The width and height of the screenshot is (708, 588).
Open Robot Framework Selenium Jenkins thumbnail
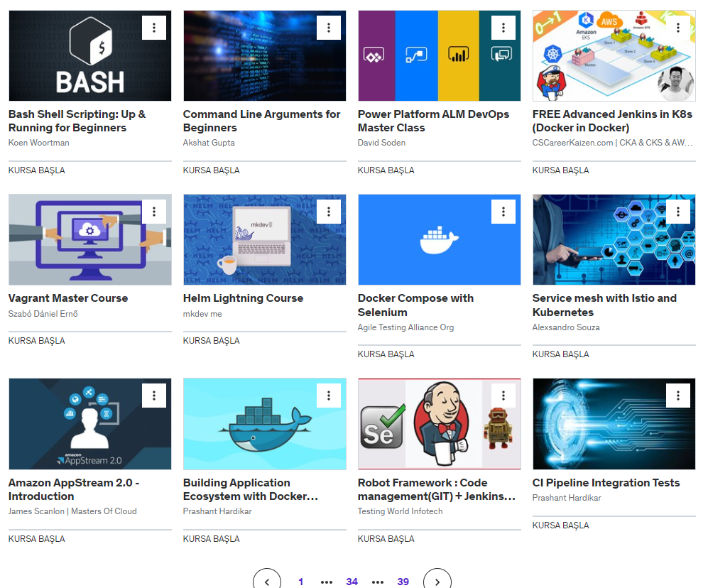coord(440,424)
